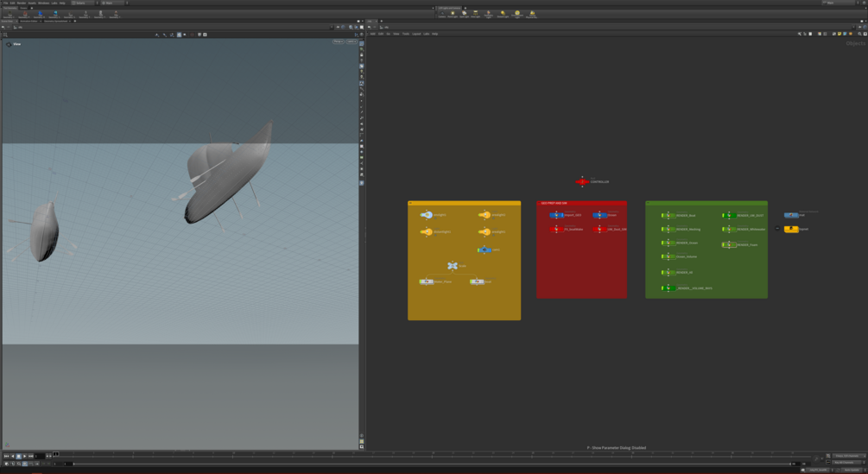Select the RENDER_Foam node

tap(729, 244)
